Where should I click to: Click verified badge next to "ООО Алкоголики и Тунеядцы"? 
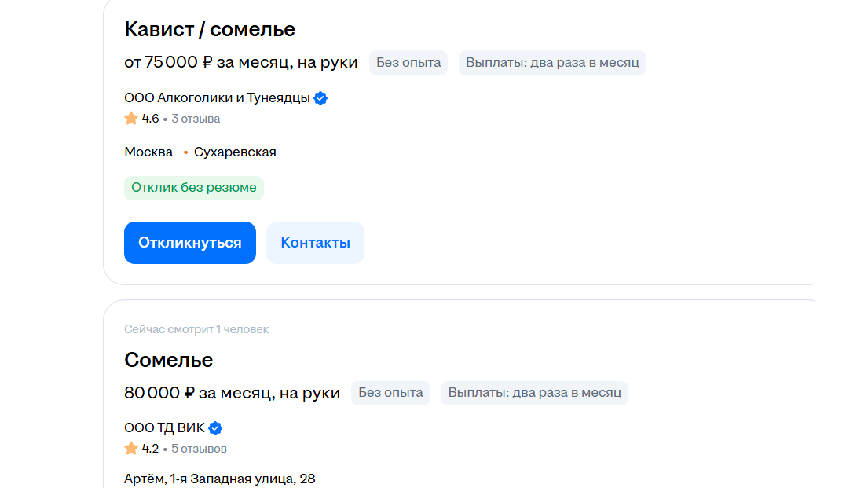pos(320,98)
